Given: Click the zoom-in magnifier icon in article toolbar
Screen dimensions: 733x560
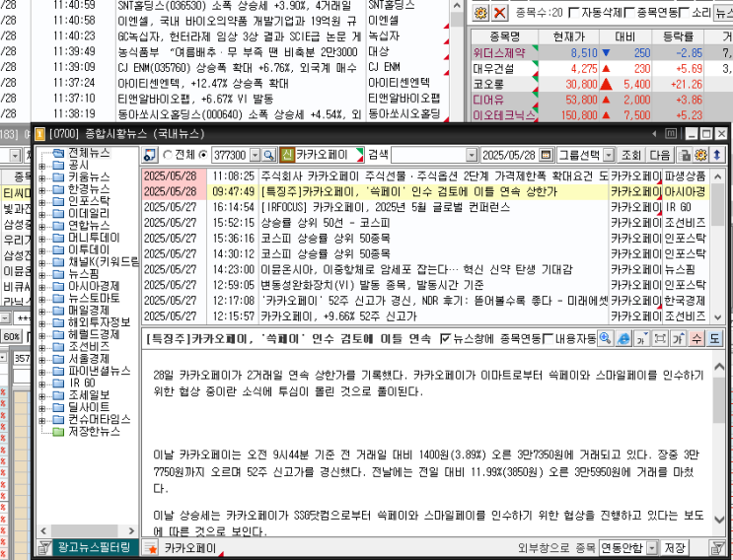Looking at the screenshot, I should coord(605,338).
